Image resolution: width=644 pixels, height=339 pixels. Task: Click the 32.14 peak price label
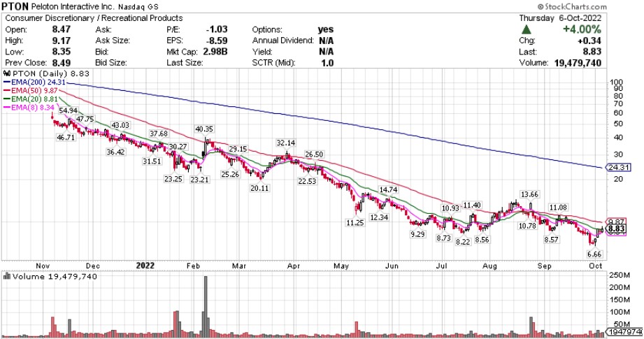pos(286,143)
